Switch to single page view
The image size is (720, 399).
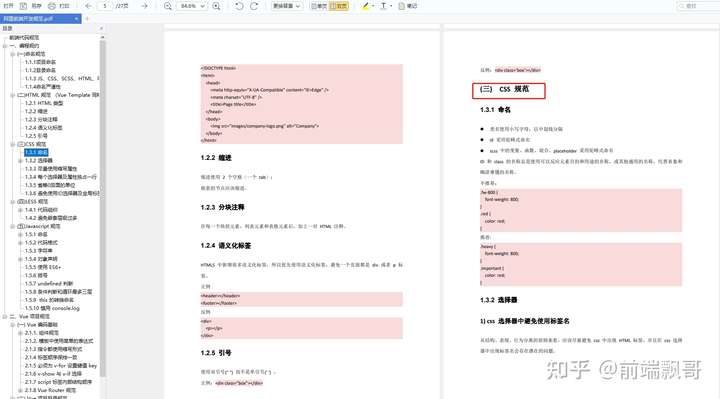click(x=319, y=6)
